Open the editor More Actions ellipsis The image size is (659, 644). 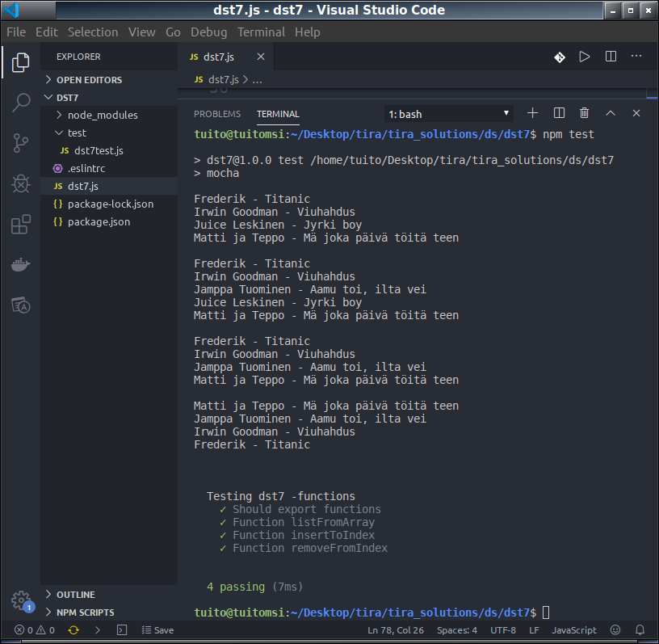click(636, 56)
